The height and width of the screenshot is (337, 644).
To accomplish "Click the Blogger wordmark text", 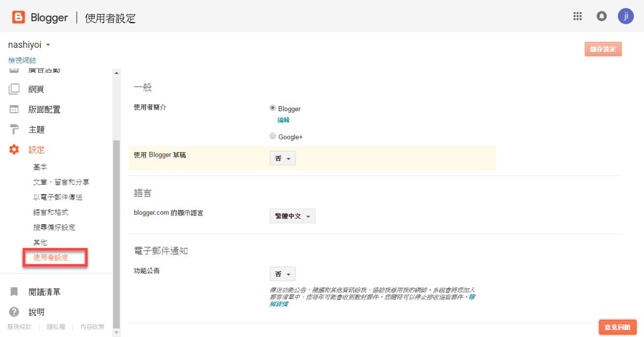I will (x=49, y=18).
